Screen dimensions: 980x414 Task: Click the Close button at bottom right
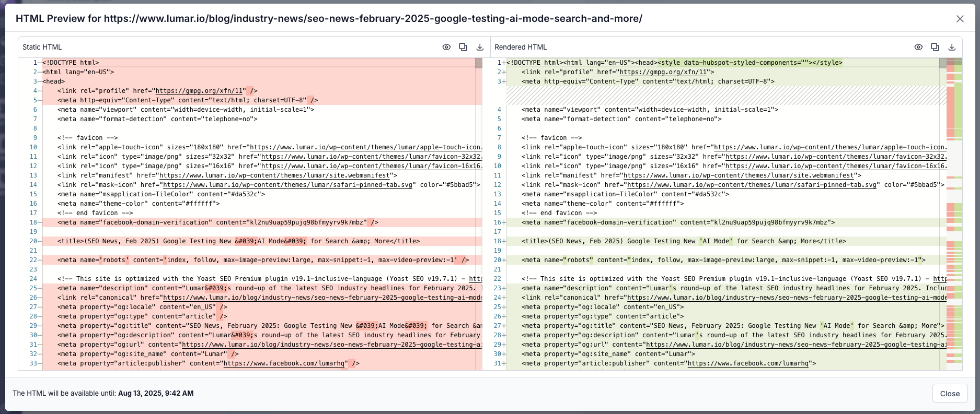coord(950,394)
